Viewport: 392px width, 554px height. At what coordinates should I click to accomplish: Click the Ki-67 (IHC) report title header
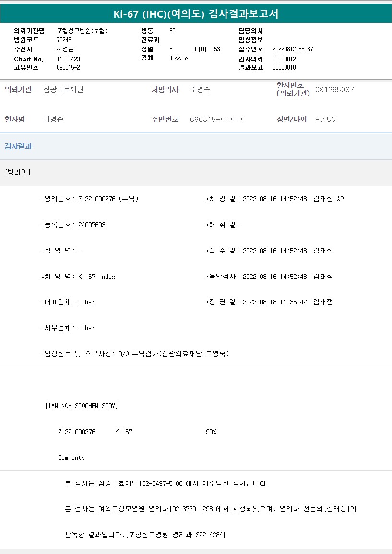click(x=196, y=14)
